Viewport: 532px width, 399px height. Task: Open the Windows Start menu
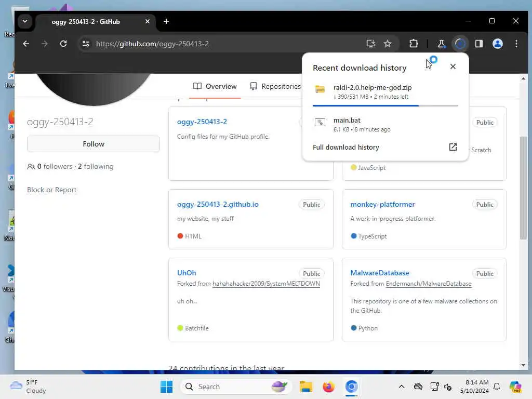pos(166,387)
